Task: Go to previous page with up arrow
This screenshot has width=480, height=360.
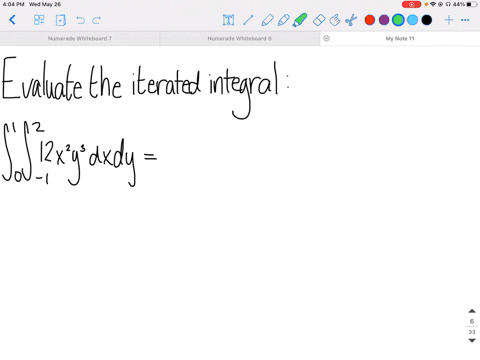Action: pos(472,311)
